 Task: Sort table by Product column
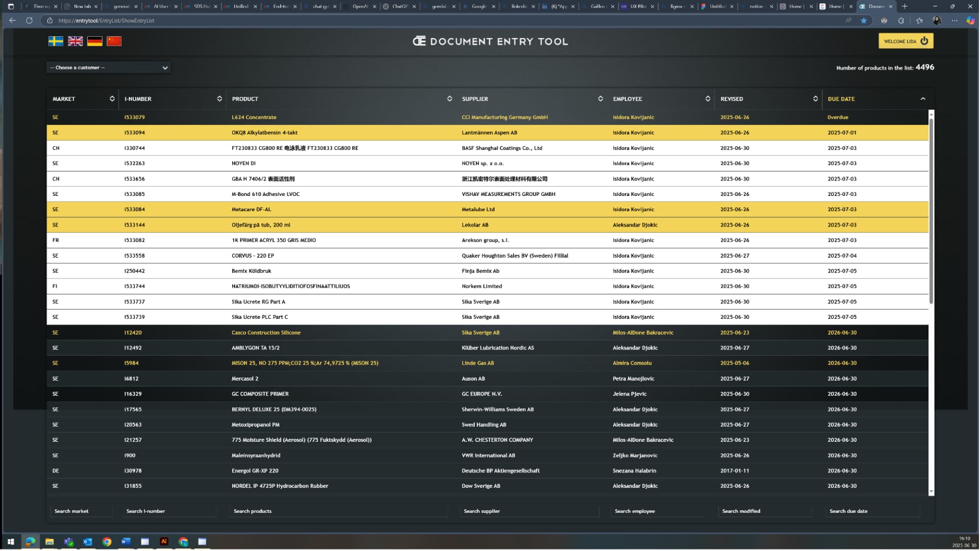pyautogui.click(x=449, y=98)
